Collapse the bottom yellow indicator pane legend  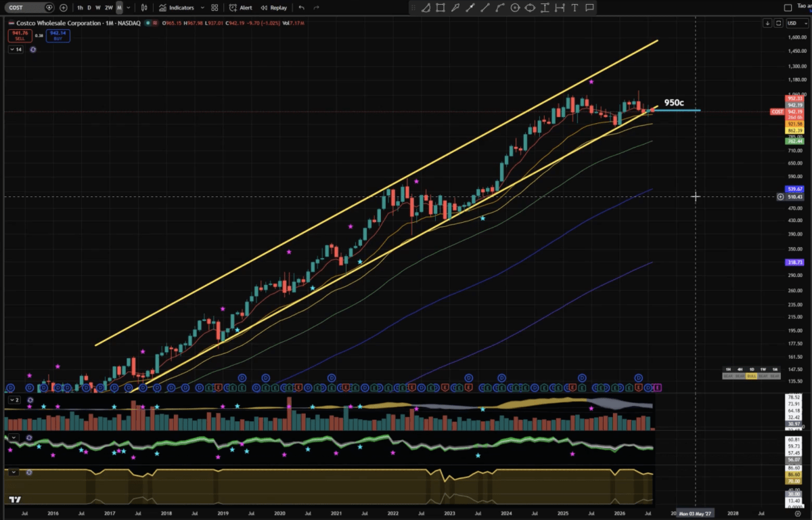[12, 472]
